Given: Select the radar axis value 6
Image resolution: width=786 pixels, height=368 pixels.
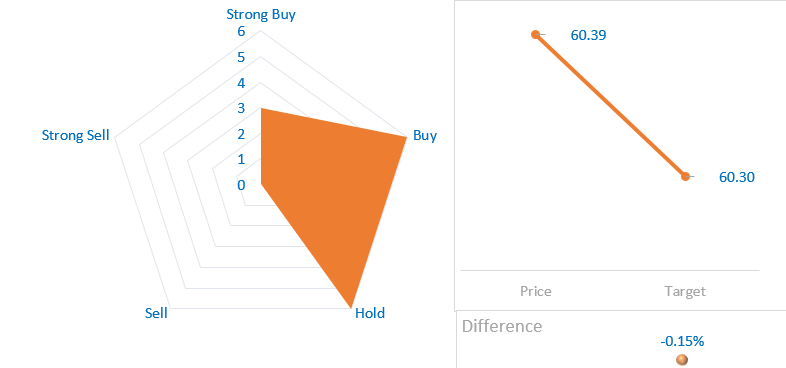Looking at the screenshot, I should (241, 32).
